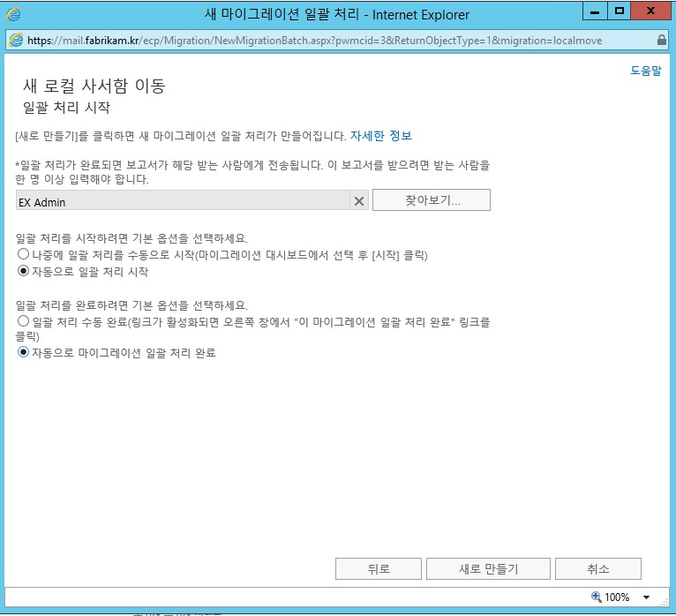This screenshot has height=616, width=676.
Task: Click the 새 로컬 사서함 이동 heading
Action: [x=94, y=86]
